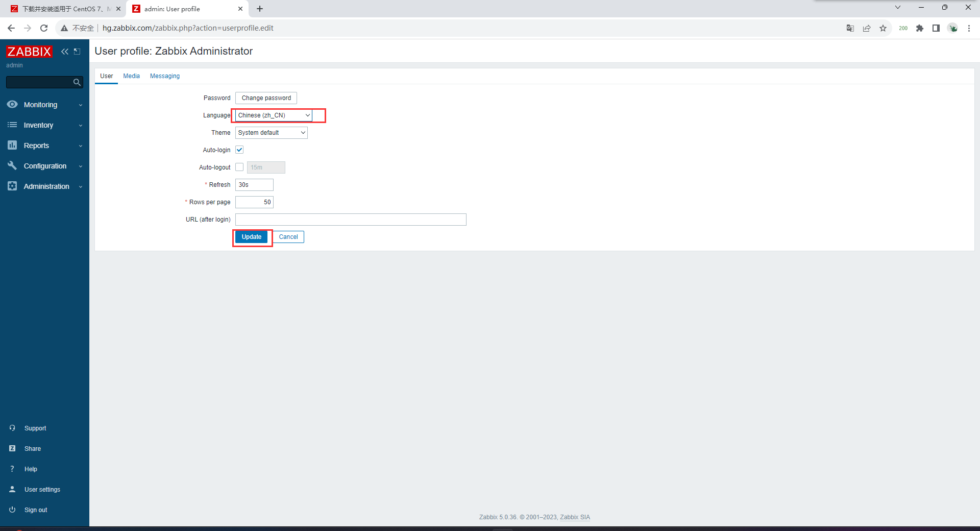Click the disabled 15m auto-logout field

tap(266, 167)
